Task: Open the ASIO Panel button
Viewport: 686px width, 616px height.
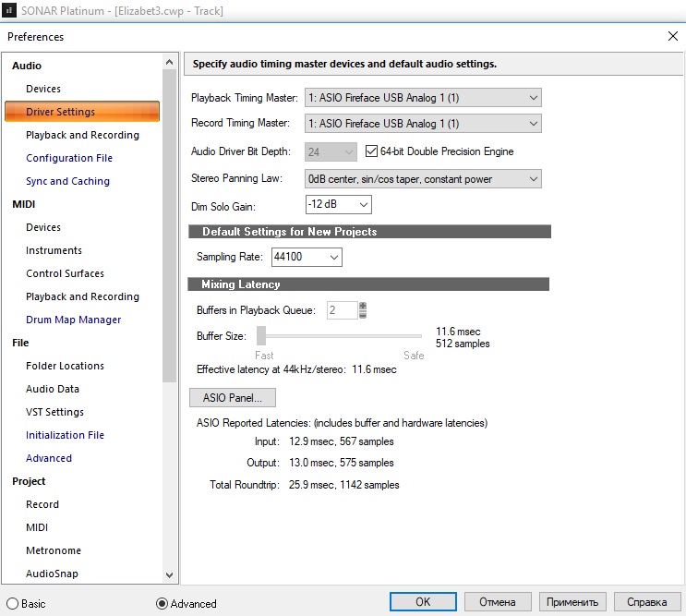Action: 233,398
